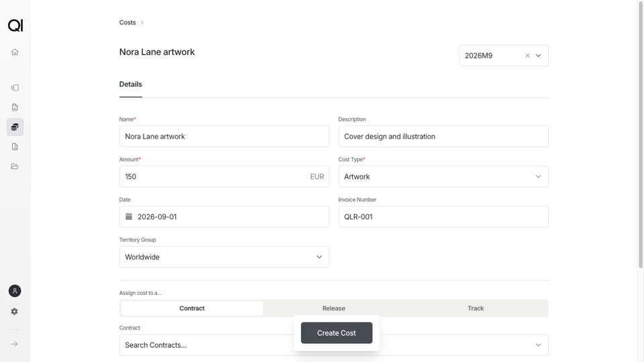Choose Contract in the assignment selector
Viewport: 644px width, 362px height.
pyautogui.click(x=192, y=308)
